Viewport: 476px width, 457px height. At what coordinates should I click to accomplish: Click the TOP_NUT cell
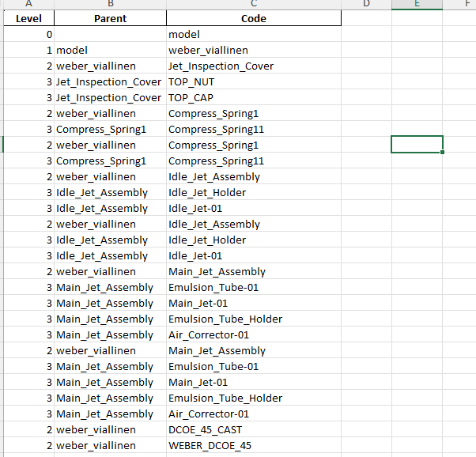(253, 81)
